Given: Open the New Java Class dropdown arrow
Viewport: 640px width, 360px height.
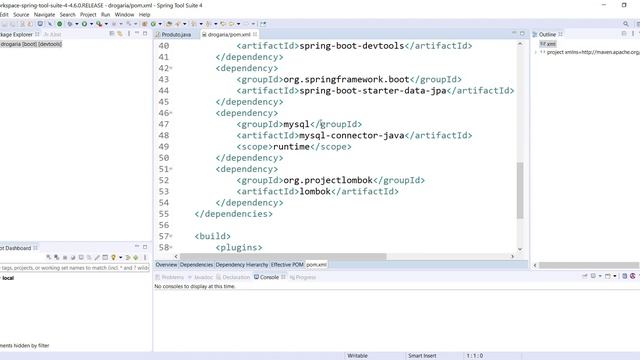Looking at the screenshot, I should click(x=160, y=24).
